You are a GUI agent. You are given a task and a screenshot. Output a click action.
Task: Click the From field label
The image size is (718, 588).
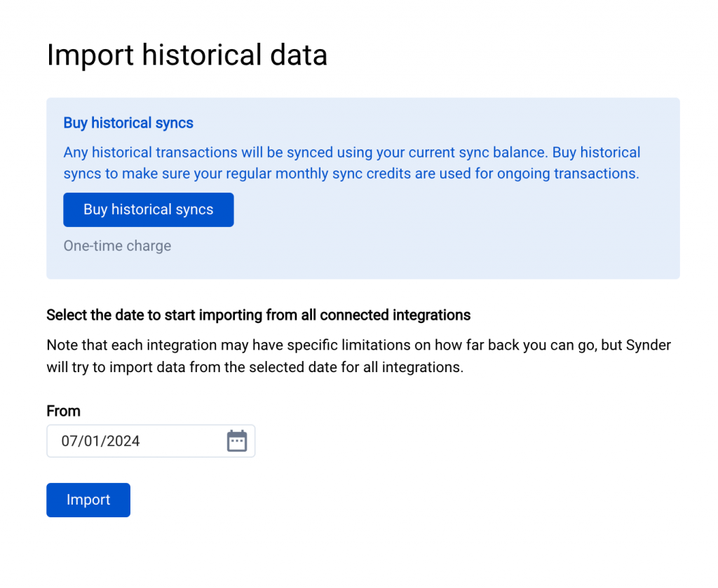click(x=63, y=411)
